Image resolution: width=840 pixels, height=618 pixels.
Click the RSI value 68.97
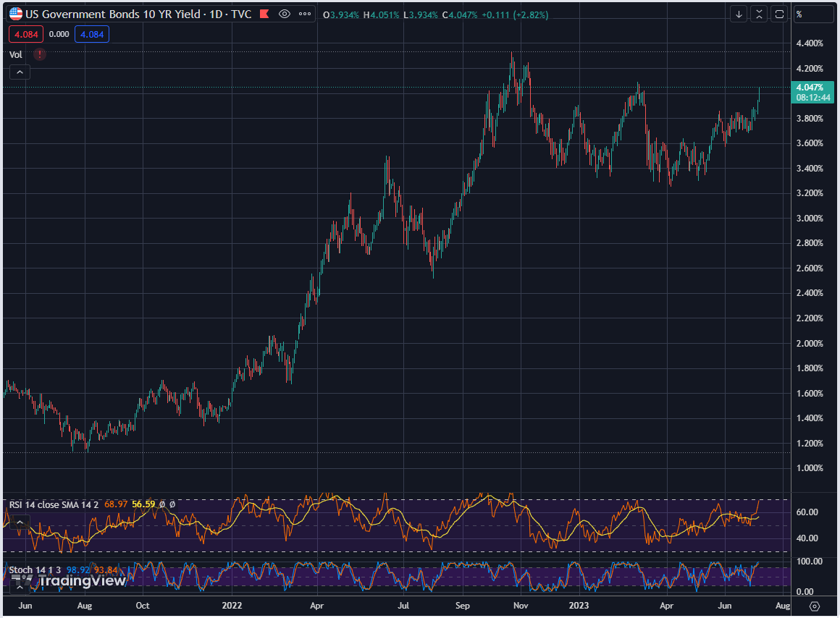pyautogui.click(x=116, y=504)
